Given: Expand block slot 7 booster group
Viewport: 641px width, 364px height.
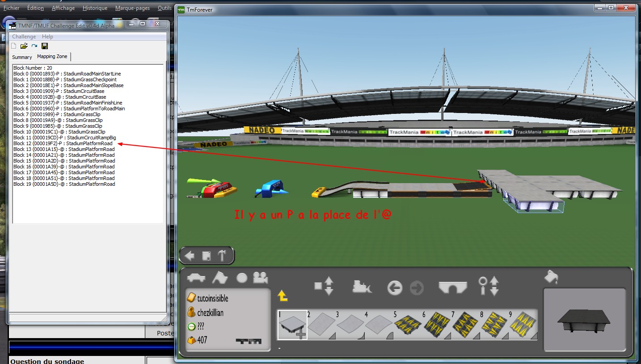Looking at the screenshot, I should click(x=466, y=325).
